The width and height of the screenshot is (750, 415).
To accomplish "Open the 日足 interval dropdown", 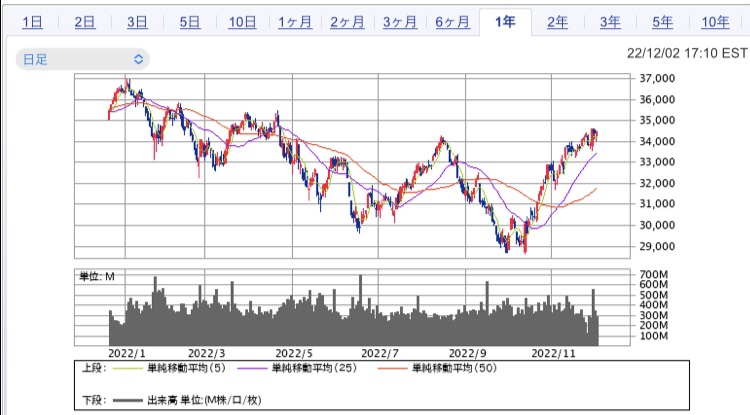I will (x=83, y=59).
